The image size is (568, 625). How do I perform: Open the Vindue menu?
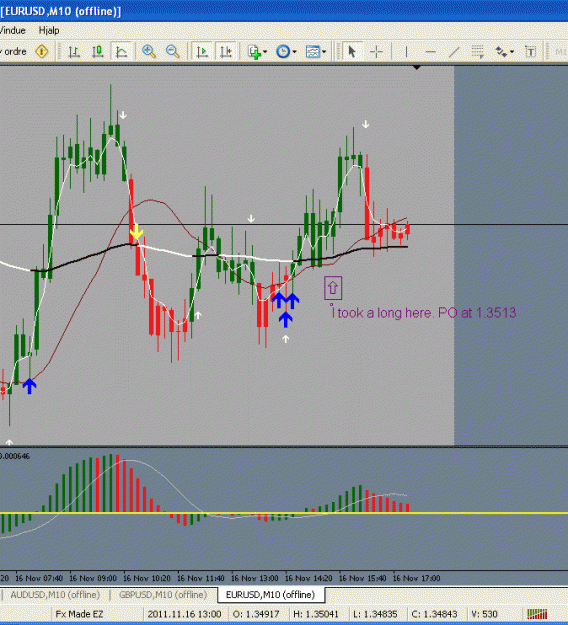pos(12,30)
